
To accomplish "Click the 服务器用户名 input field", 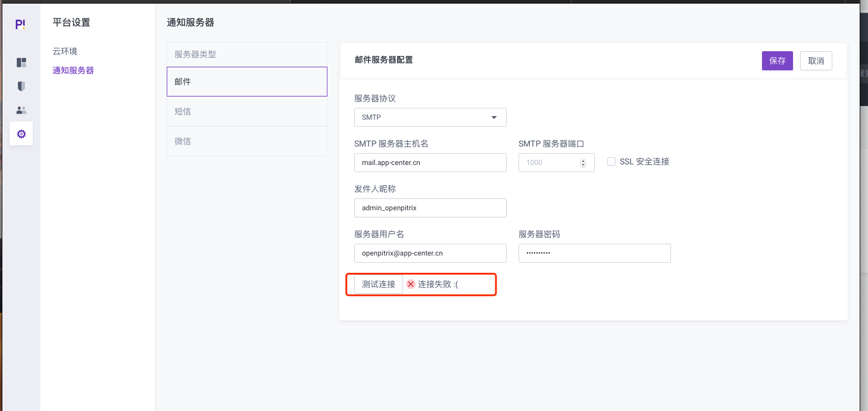I will point(430,253).
